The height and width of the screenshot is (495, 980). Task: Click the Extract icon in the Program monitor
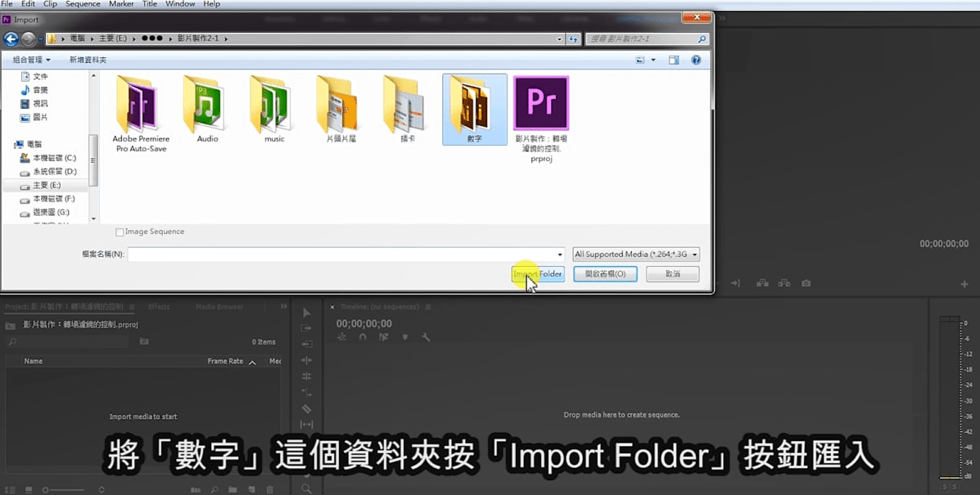(x=784, y=283)
